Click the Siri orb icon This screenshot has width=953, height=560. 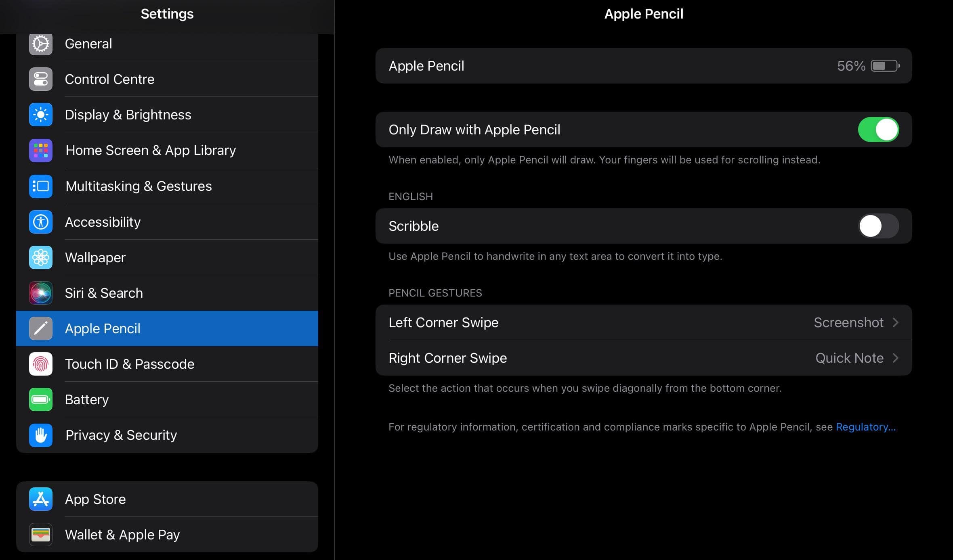pos(41,293)
